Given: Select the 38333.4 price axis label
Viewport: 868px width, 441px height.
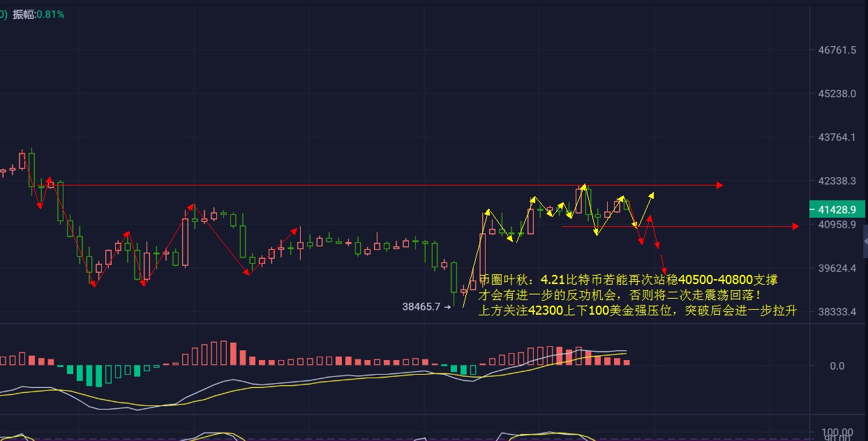Looking at the screenshot, I should coord(837,312).
